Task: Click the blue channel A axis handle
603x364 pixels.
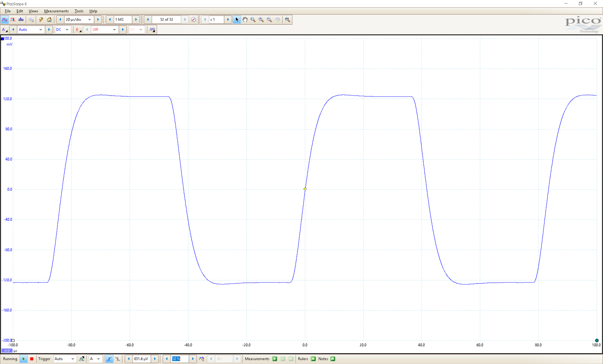Action: 3,39
